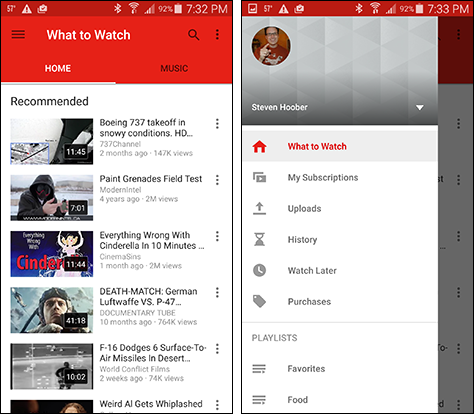Screen dimensions: 474x414
Task: Switch to the MUSIC tab
Action: [x=174, y=68]
